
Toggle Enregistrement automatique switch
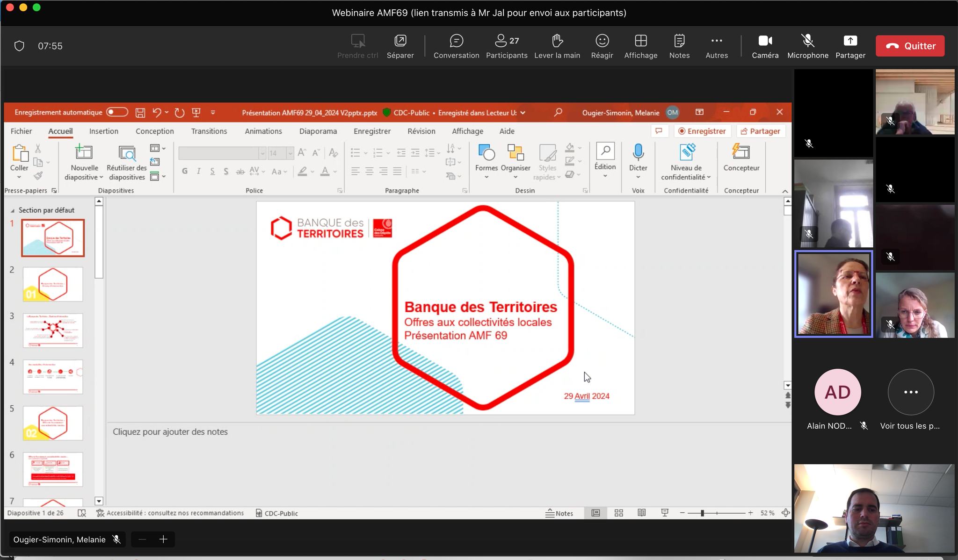coord(117,112)
